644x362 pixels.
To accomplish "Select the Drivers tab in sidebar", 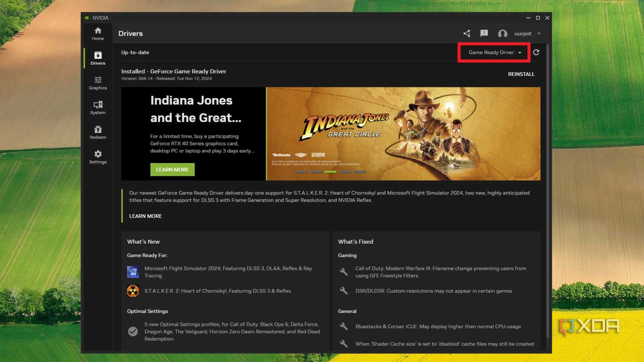I will tap(98, 58).
